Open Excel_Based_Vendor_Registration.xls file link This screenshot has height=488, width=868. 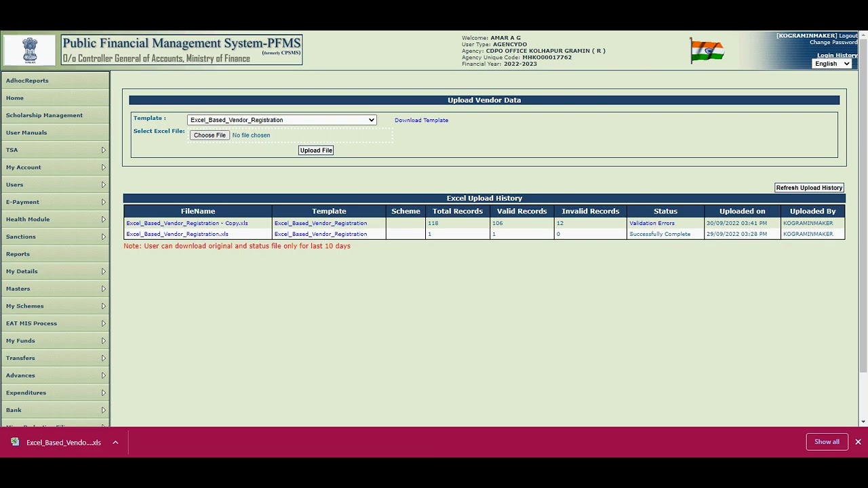tap(177, 234)
